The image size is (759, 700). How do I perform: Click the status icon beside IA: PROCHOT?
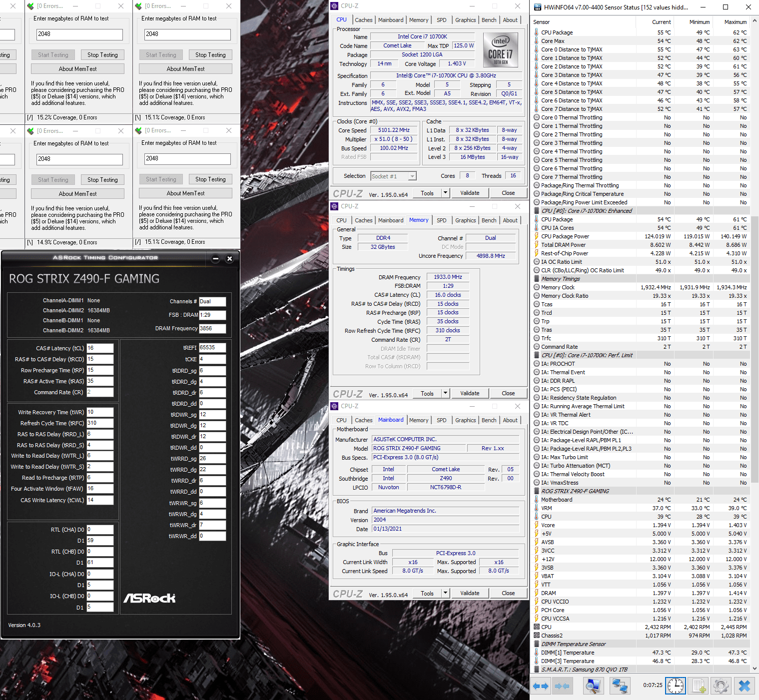537,364
